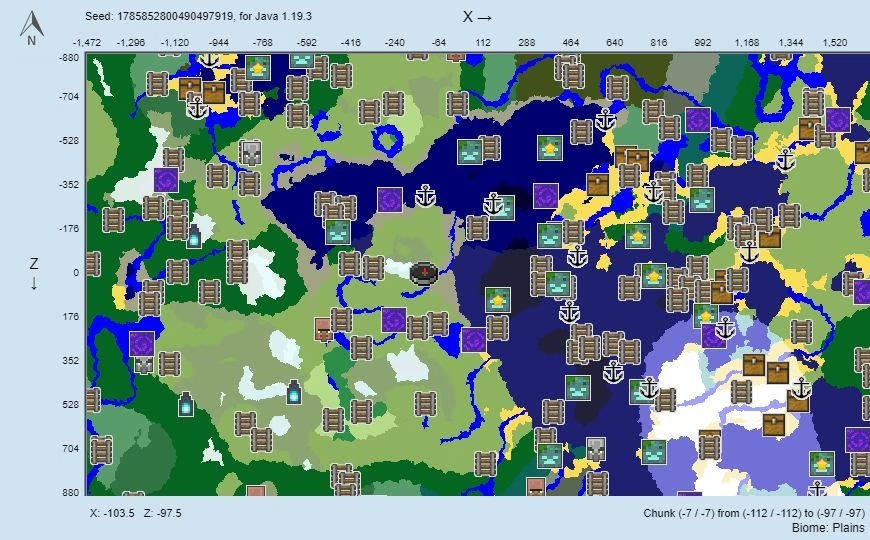This screenshot has height=540, width=870.
Task: Click the '1,520' tick on the X axis
Action: [x=834, y=42]
